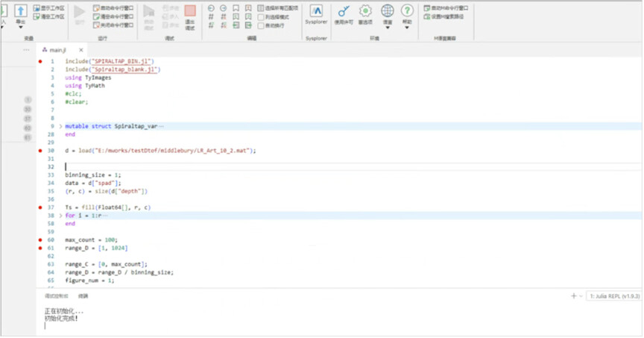Toggle the breakpoint dot on line 30

40,151
